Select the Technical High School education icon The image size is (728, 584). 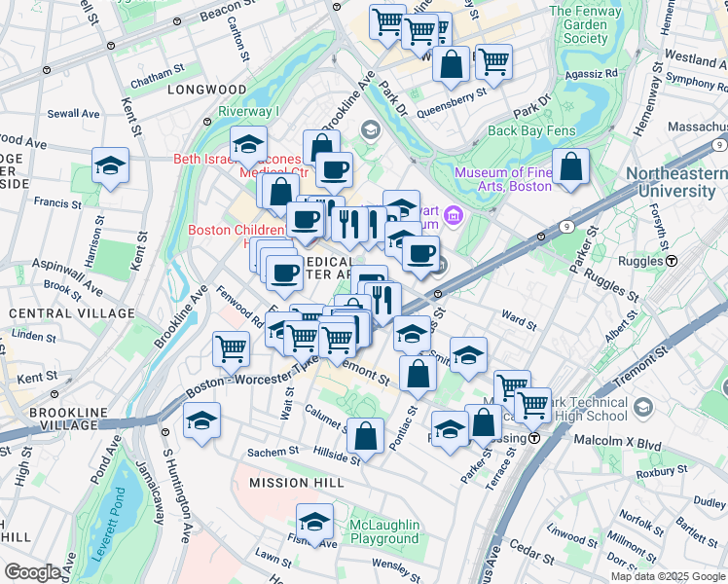(643, 407)
